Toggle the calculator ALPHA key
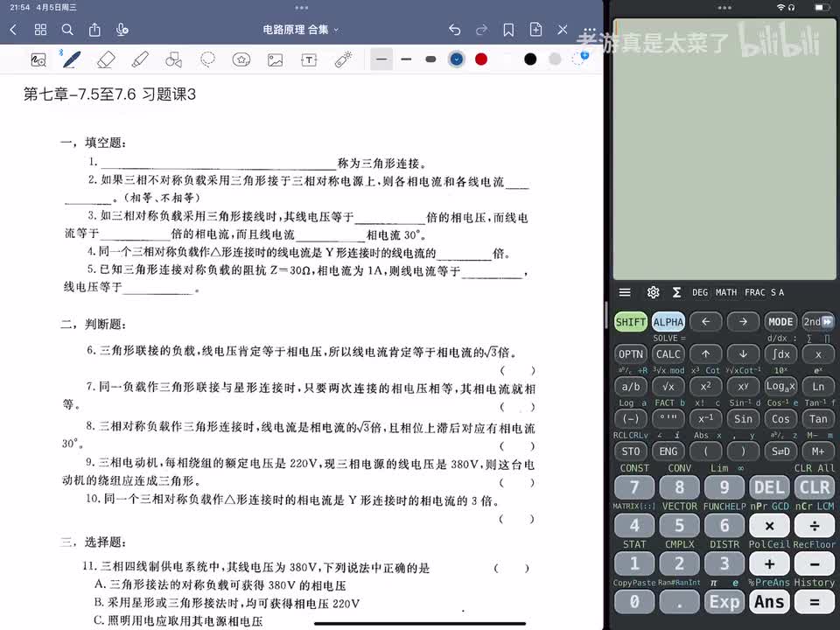Screen dimensions: 840x630 point(668,321)
